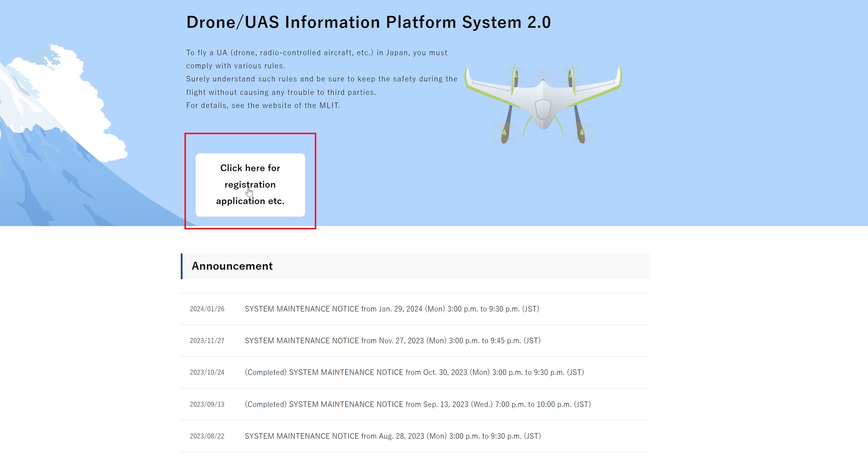Open the Jan. 29, 2024 maintenance notice
This screenshot has height=457, width=868.
click(x=391, y=309)
